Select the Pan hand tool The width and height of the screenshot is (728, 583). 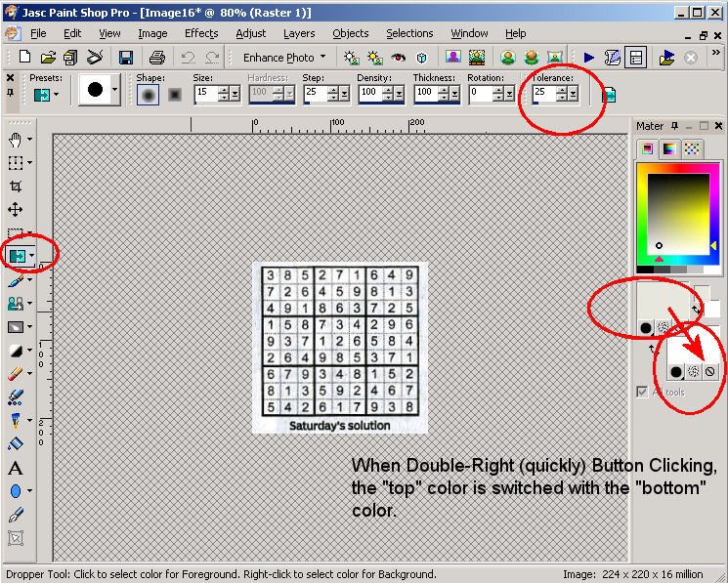[x=16, y=140]
